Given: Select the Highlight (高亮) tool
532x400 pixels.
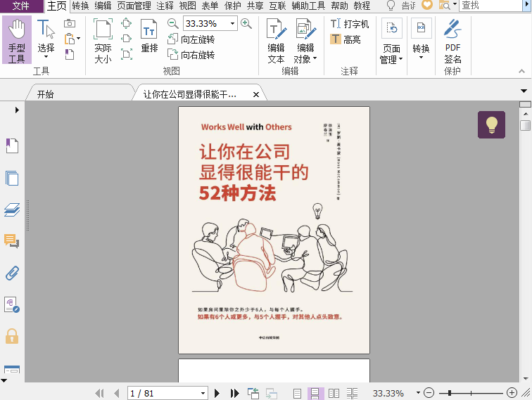Looking at the screenshot, I should [x=345, y=39].
